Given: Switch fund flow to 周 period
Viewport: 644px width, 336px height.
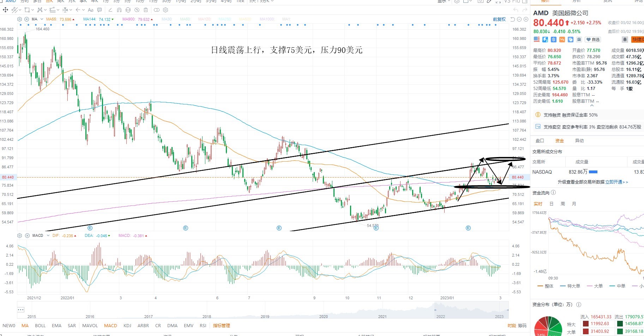Looking at the screenshot, I should 563,204.
